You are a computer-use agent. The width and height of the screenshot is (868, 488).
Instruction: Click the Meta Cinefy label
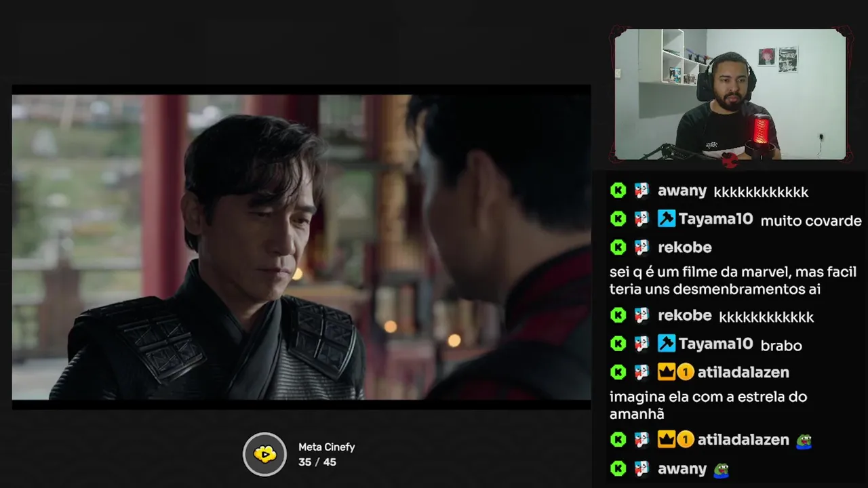pos(326,447)
